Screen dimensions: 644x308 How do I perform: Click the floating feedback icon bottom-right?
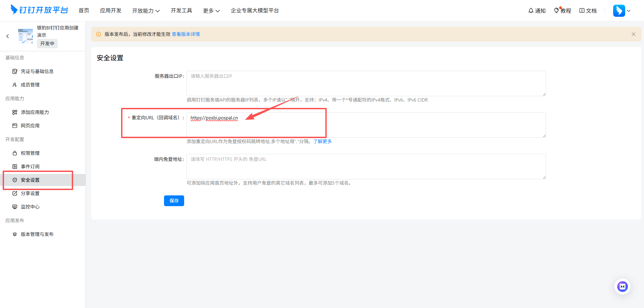click(x=623, y=287)
